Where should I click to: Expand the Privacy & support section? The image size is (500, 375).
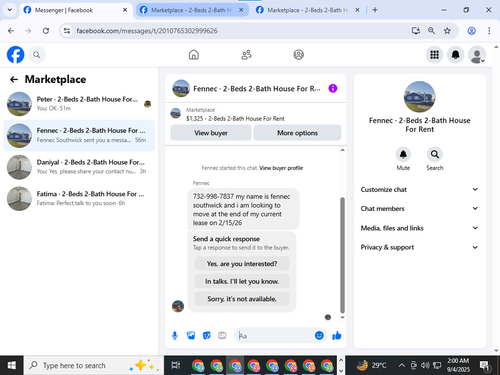coord(419,247)
